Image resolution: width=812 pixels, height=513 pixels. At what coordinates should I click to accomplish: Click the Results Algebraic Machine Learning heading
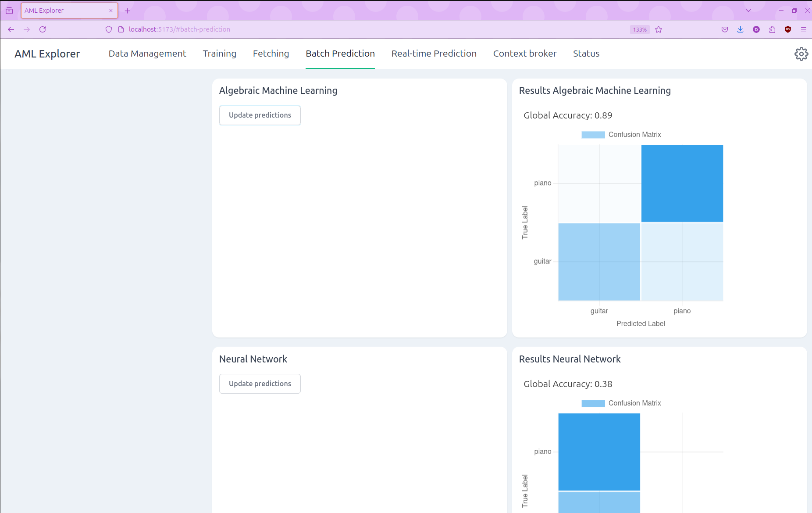(595, 91)
